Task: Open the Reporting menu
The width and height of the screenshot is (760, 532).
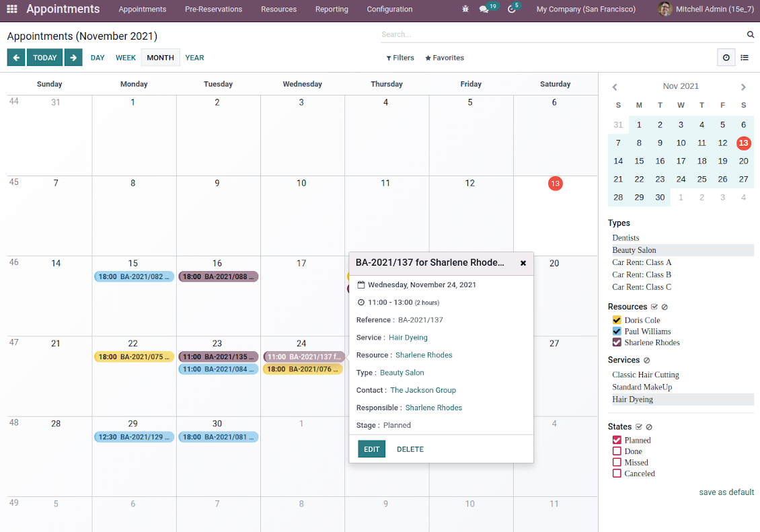Action: [x=332, y=9]
